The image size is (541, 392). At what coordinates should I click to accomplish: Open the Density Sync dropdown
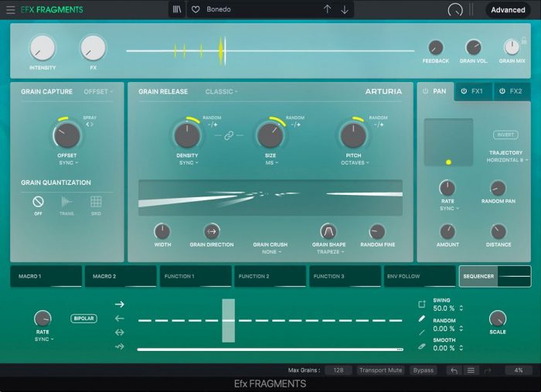click(x=189, y=163)
